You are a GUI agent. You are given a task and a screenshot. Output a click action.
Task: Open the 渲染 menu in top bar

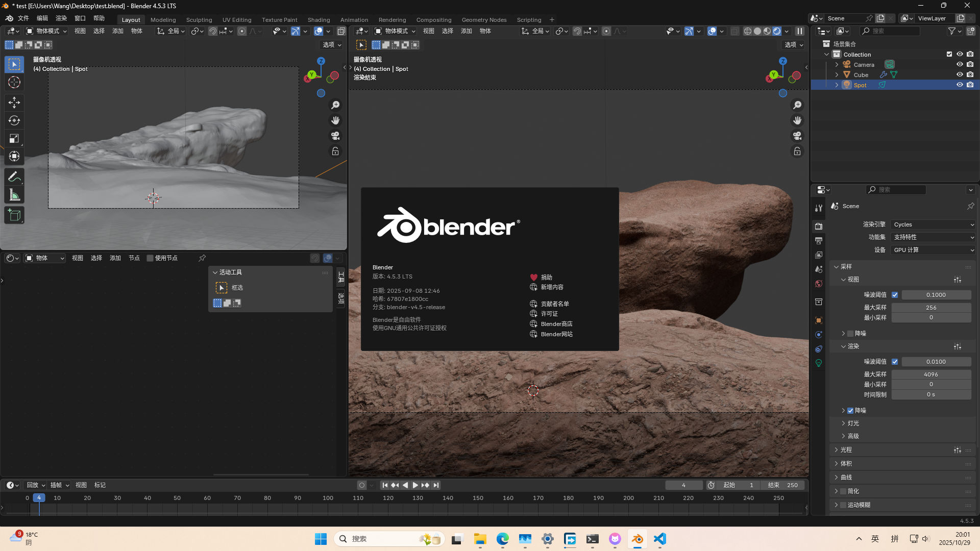click(61, 18)
